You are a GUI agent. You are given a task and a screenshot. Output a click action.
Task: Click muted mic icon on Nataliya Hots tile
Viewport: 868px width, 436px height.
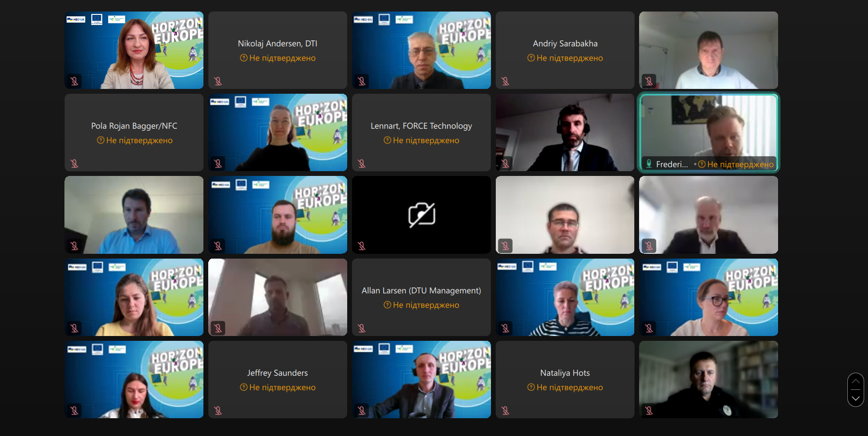click(505, 411)
